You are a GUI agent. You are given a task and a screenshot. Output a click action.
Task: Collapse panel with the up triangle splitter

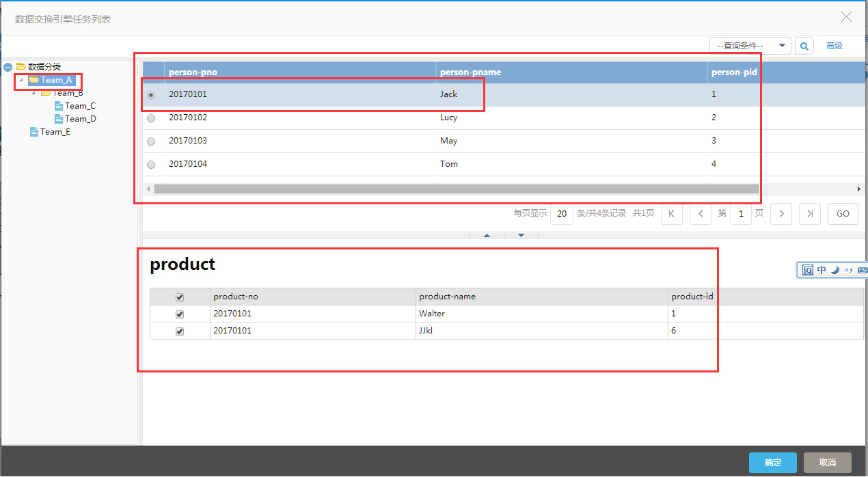pos(487,235)
